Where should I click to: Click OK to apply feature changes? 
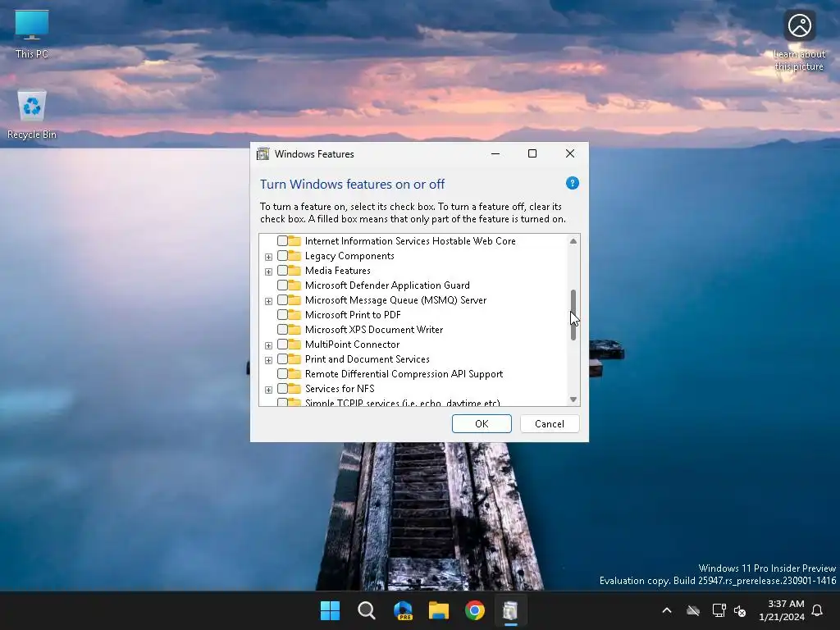coord(482,424)
